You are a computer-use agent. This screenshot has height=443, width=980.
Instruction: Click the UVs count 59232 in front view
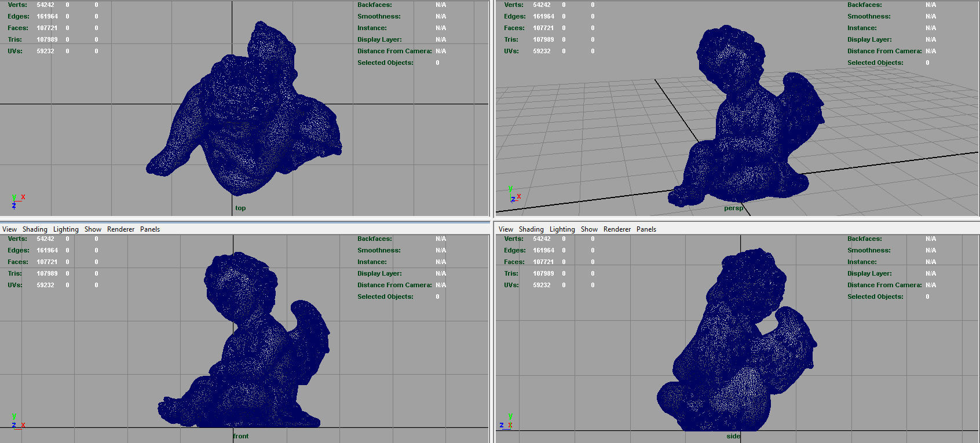(x=45, y=285)
